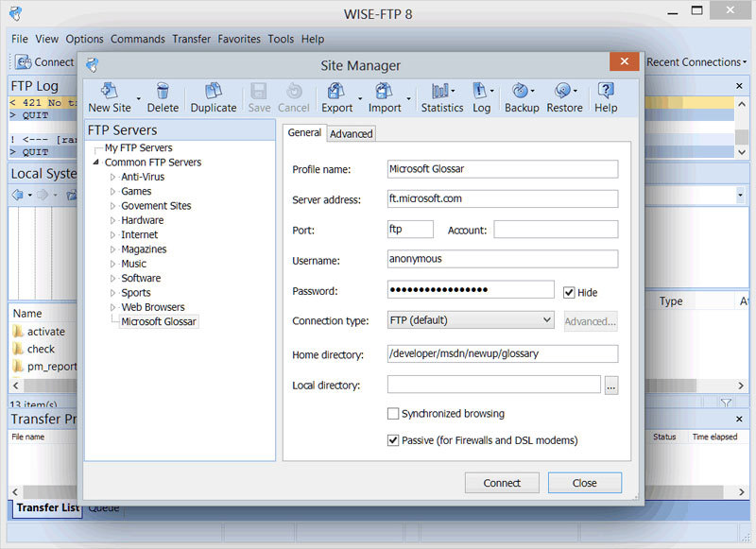
Task: Open the New Site dropdown arrow
Action: 138,99
